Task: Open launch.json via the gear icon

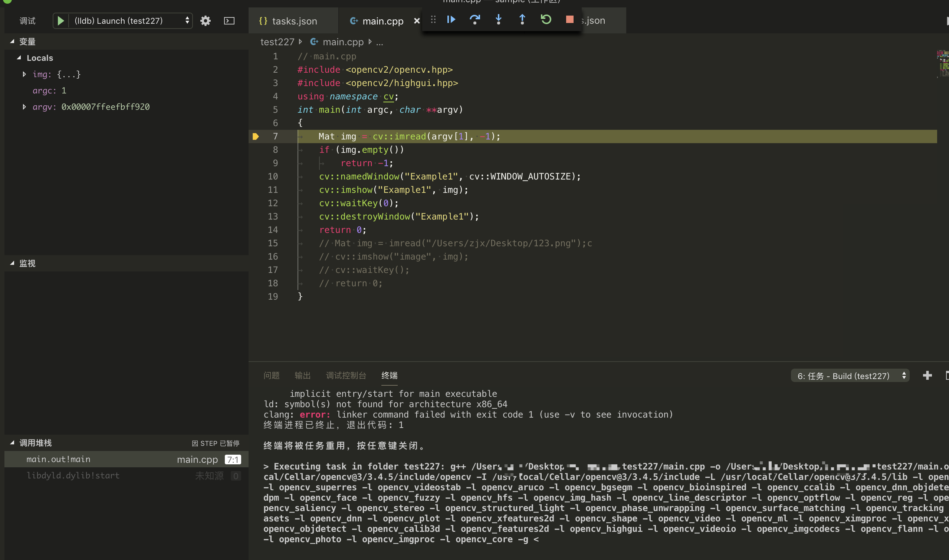Action: coord(206,21)
